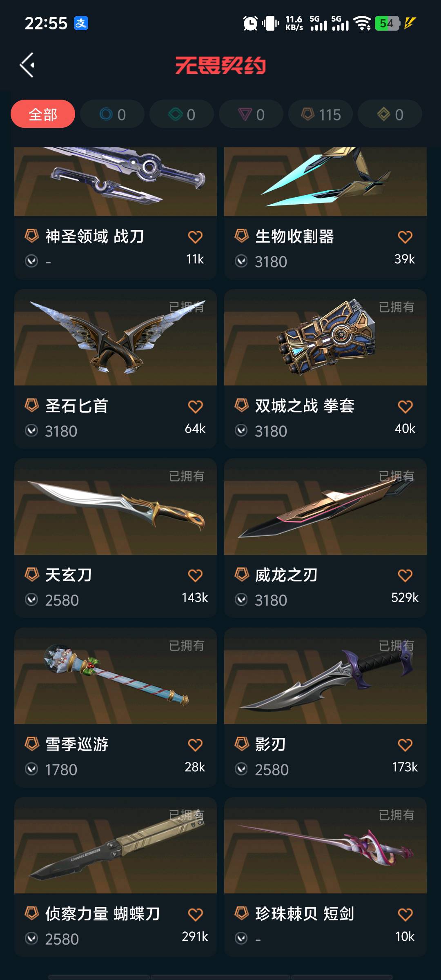Viewport: 441px width, 980px height.
Task: Tap heart icon on 雪季巡游
Action: click(x=195, y=745)
